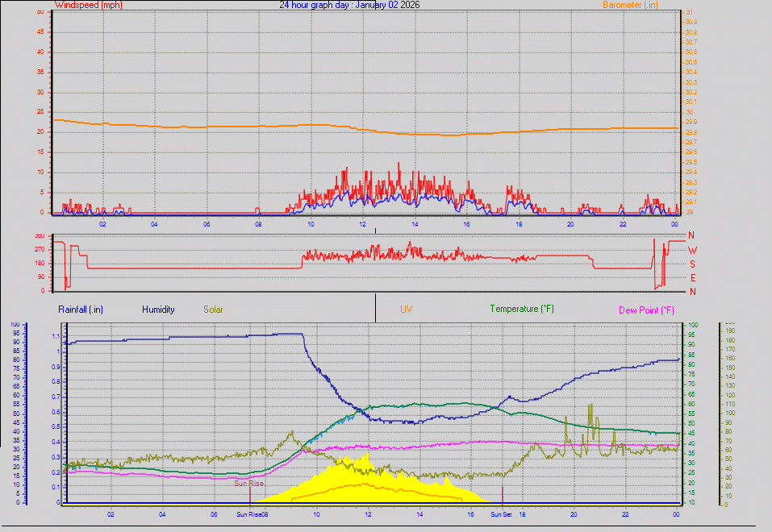772x532 pixels.
Task: Toggle the Rainfall (.in) trace visibility
Action: coord(80,309)
